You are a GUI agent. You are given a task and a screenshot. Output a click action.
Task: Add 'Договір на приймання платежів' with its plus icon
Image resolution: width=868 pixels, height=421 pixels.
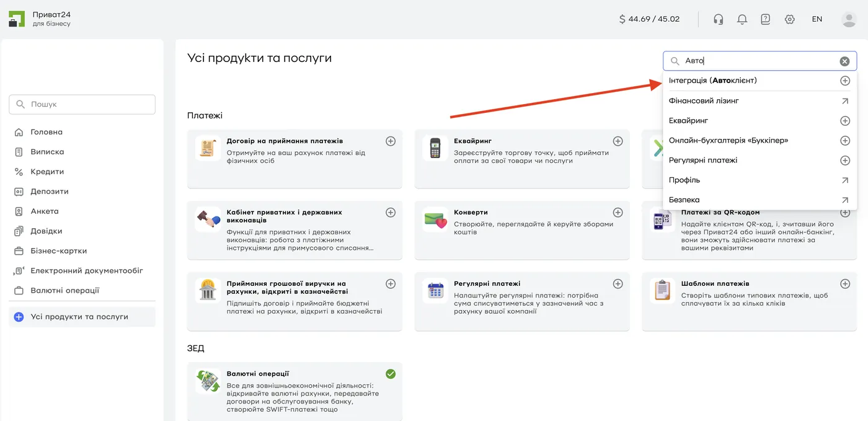click(391, 141)
